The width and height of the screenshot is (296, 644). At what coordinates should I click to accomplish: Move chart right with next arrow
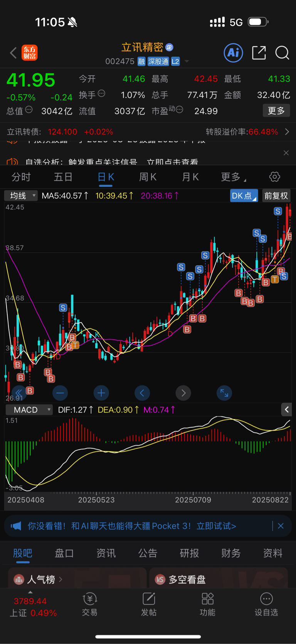point(183,393)
